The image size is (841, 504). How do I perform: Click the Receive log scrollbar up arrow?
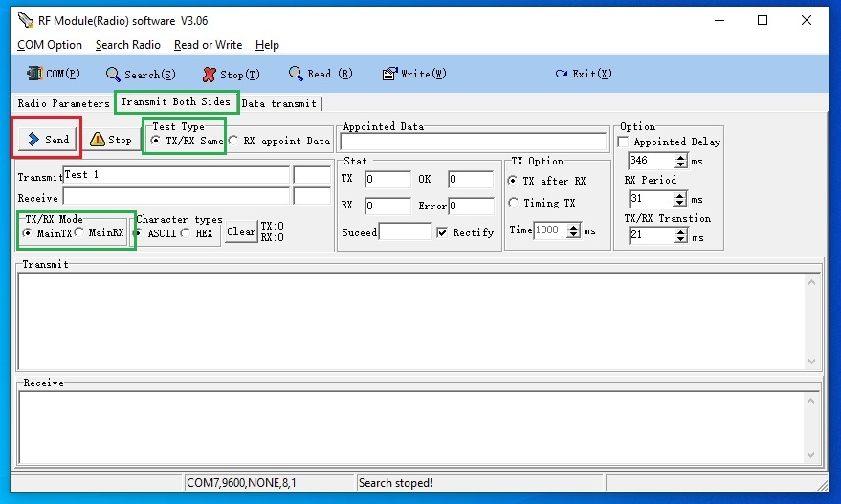click(x=811, y=401)
